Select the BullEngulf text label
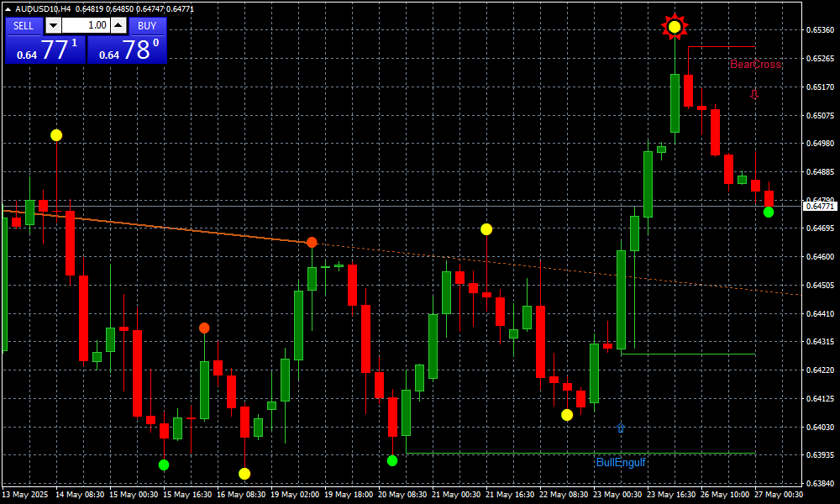Screen dimensions: 840x504 621,463
